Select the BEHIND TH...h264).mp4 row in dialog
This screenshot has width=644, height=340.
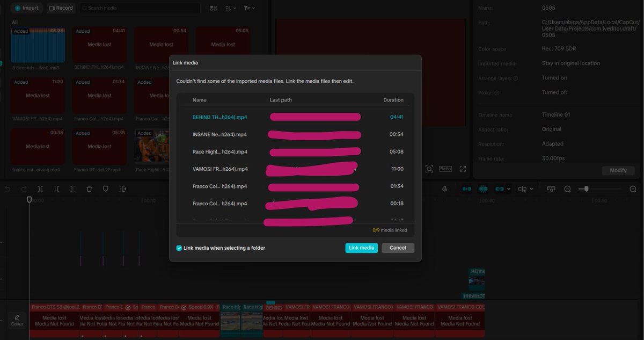[x=296, y=117]
